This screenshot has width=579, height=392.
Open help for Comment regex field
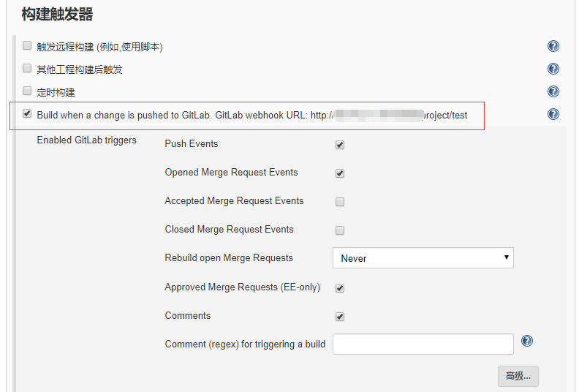[x=527, y=342]
